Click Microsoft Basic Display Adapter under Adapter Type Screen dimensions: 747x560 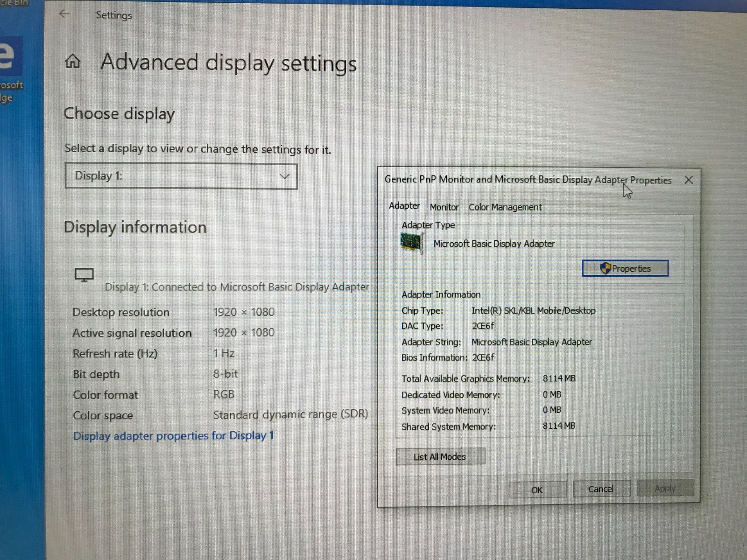click(494, 244)
